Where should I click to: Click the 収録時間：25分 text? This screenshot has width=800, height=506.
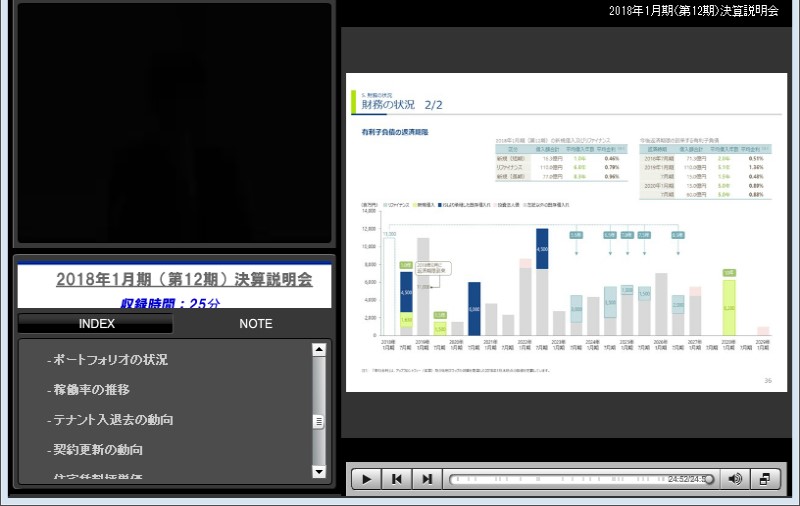[x=170, y=303]
